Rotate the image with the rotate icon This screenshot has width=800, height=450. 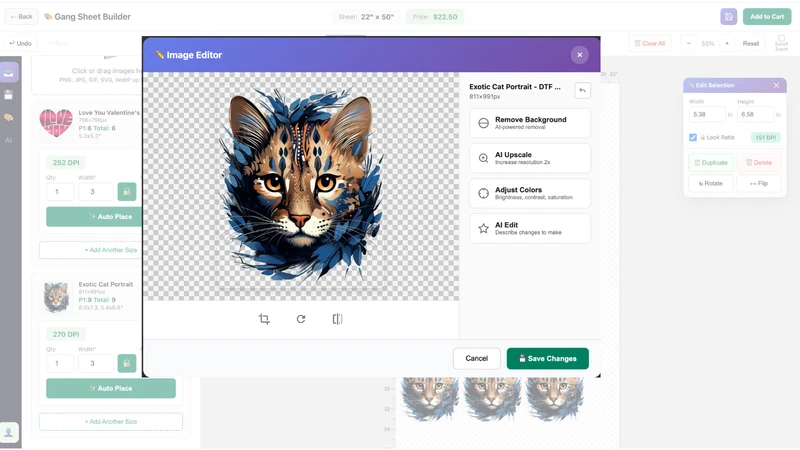(301, 319)
